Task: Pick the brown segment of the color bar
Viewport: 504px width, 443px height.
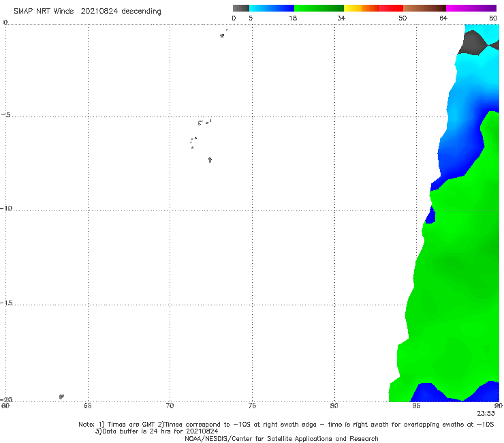Action: click(424, 8)
